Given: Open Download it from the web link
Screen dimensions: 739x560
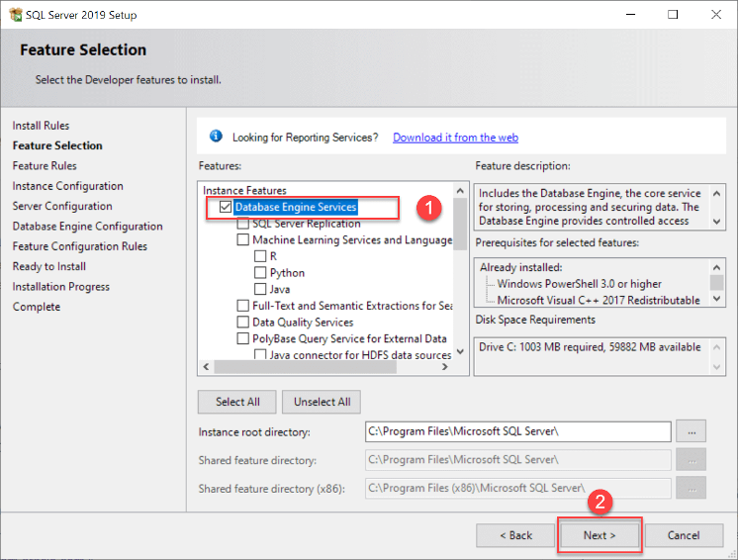Looking at the screenshot, I should (455, 138).
